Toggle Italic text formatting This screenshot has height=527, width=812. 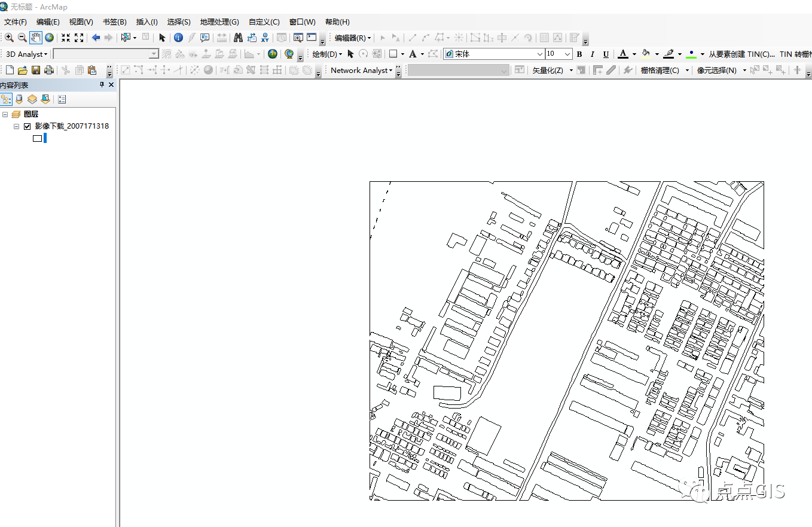pyautogui.click(x=592, y=54)
